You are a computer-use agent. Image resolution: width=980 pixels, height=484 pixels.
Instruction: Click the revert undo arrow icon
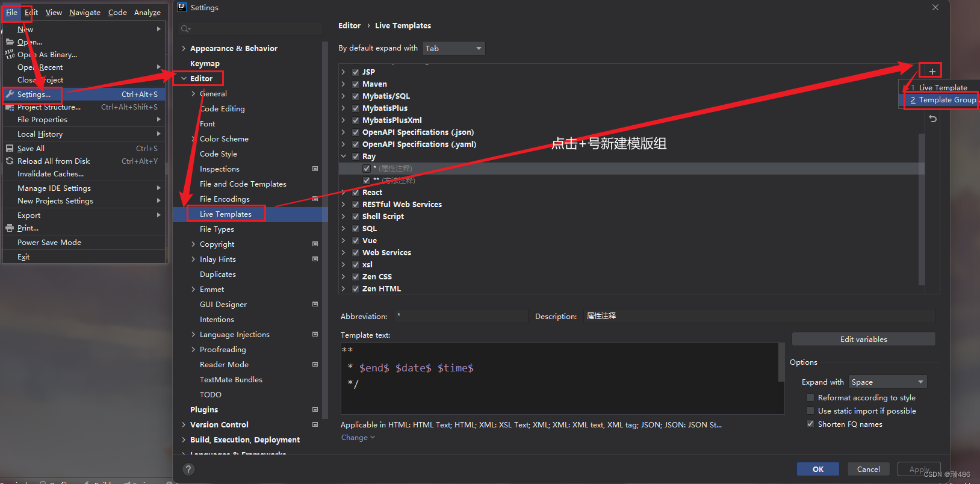pos(932,119)
